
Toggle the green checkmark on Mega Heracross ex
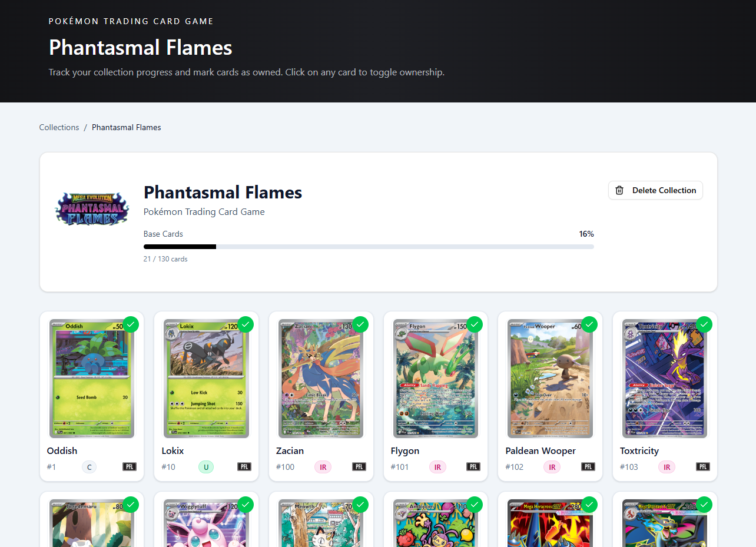[589, 504]
